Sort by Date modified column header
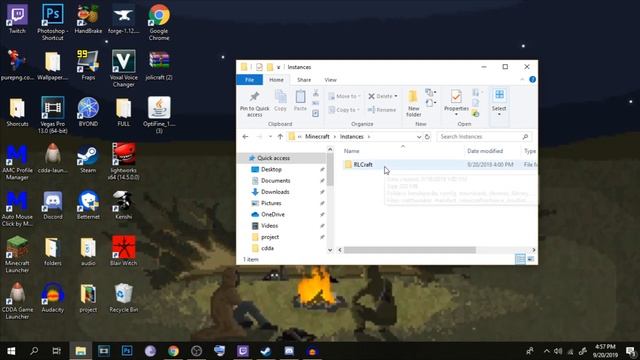 485,151
